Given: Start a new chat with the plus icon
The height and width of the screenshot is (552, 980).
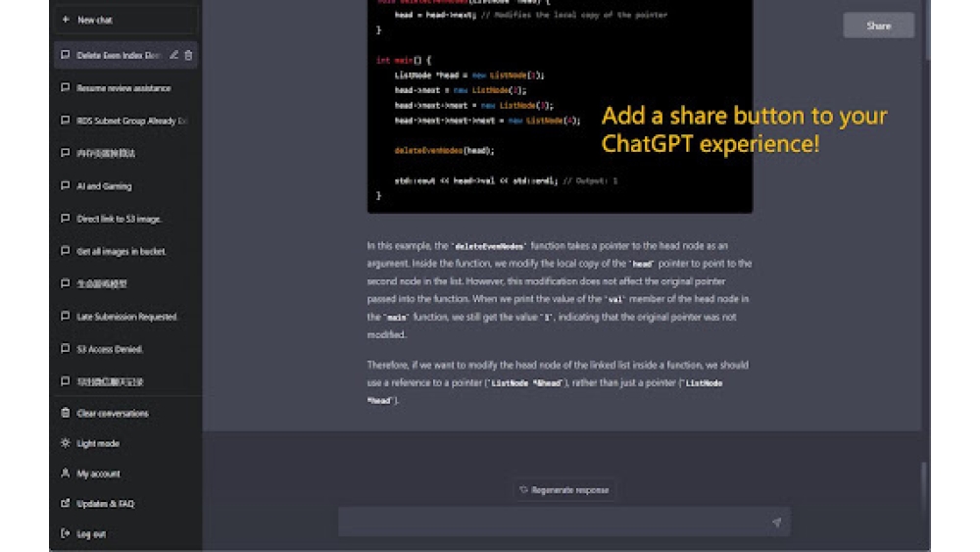Looking at the screenshot, I should pos(66,20).
